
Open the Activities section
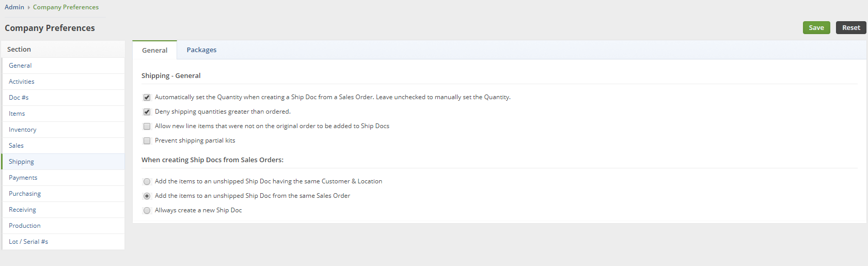point(22,82)
